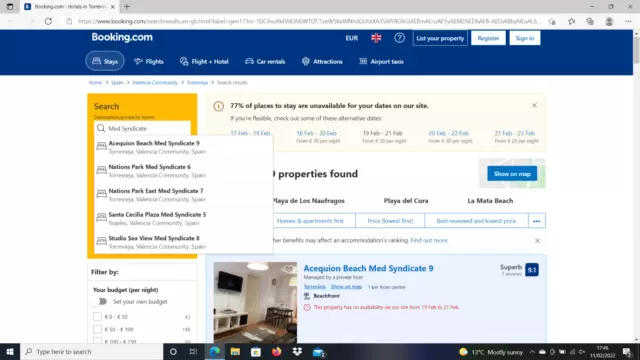
Task: Click the destination search input field
Action: coord(142,128)
